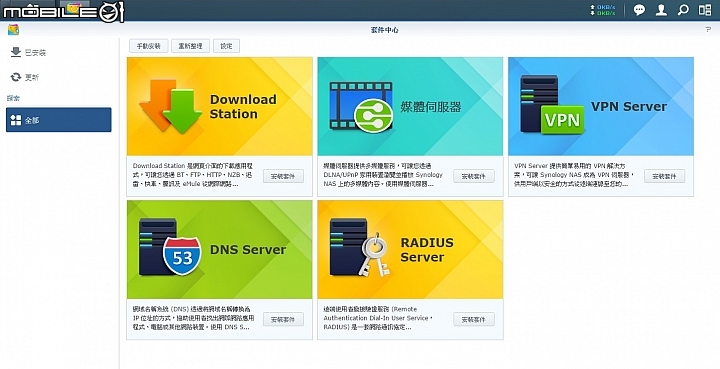Screen dimensions: 720x369
Task: Open the 設定 settings button
Action: tap(226, 46)
